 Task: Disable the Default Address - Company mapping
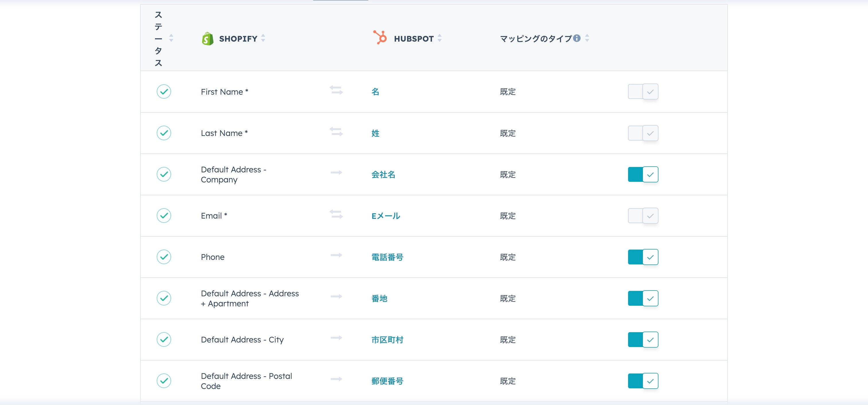(x=643, y=174)
